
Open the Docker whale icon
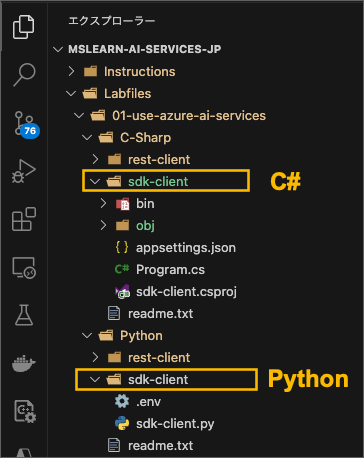point(24,363)
